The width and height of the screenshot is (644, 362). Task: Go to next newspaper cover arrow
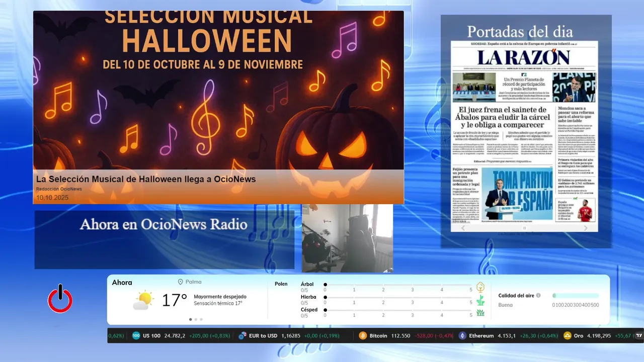click(x=586, y=228)
